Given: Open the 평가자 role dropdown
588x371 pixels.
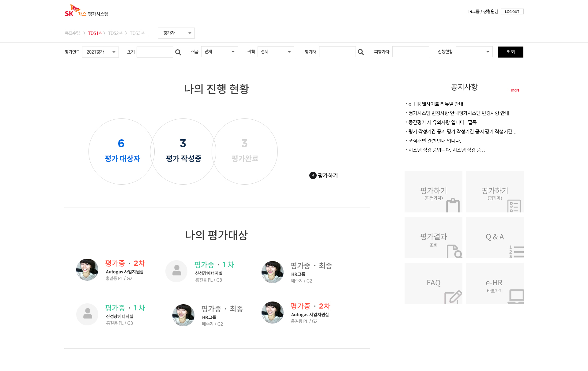Looking at the screenshot, I should [176, 33].
